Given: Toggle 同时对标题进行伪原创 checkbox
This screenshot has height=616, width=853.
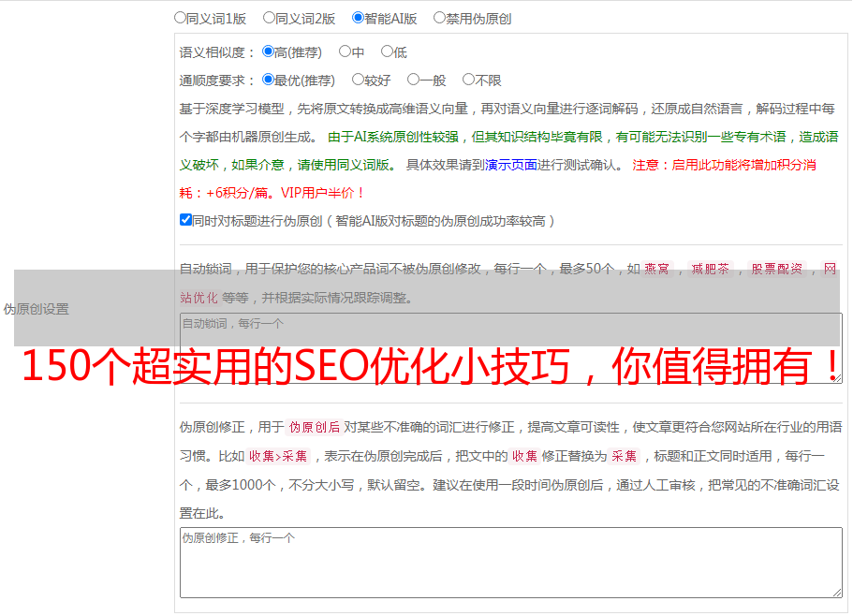Looking at the screenshot, I should (185, 220).
